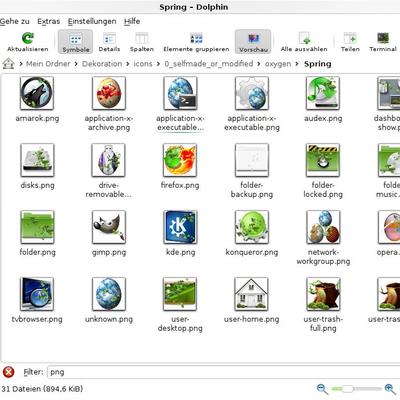The image size is (400, 400).
Task: Click zoom in magnifier icon
Action: [x=390, y=389]
